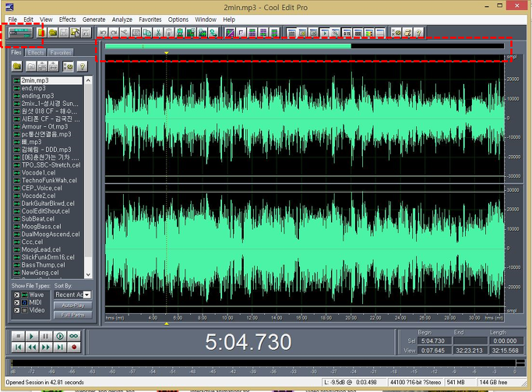Image resolution: width=532 pixels, height=392 pixels.
Task: Go to end transport button
Action: click(x=60, y=347)
